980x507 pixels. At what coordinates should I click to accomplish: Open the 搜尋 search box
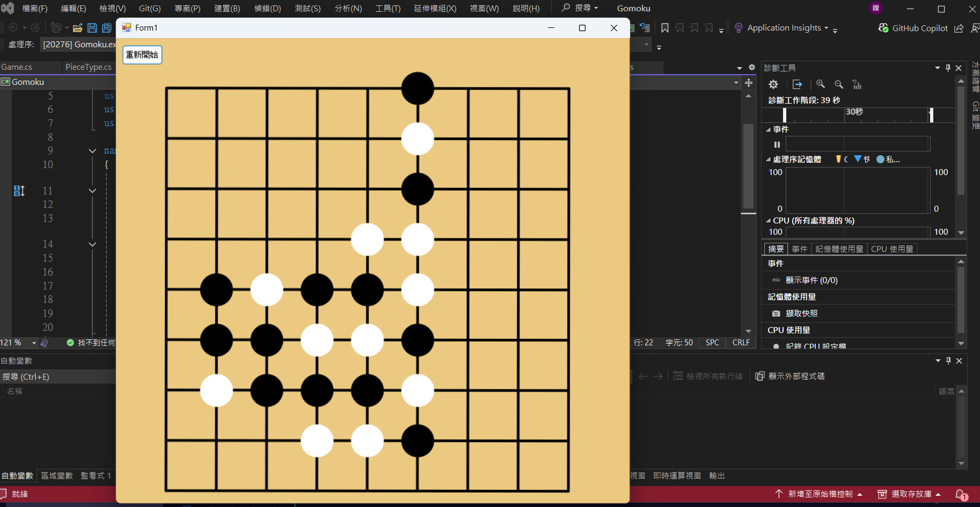tap(580, 8)
